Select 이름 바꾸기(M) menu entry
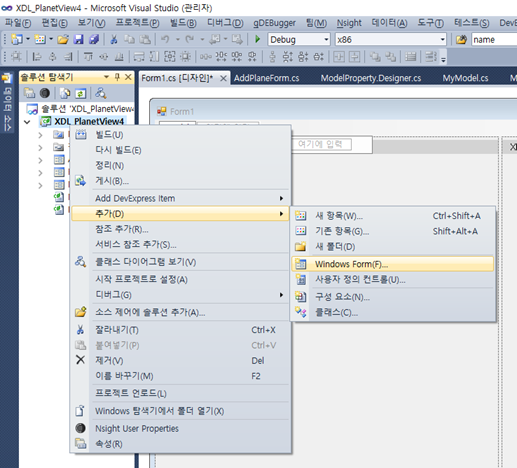The width and height of the screenshot is (517, 468). point(180,376)
